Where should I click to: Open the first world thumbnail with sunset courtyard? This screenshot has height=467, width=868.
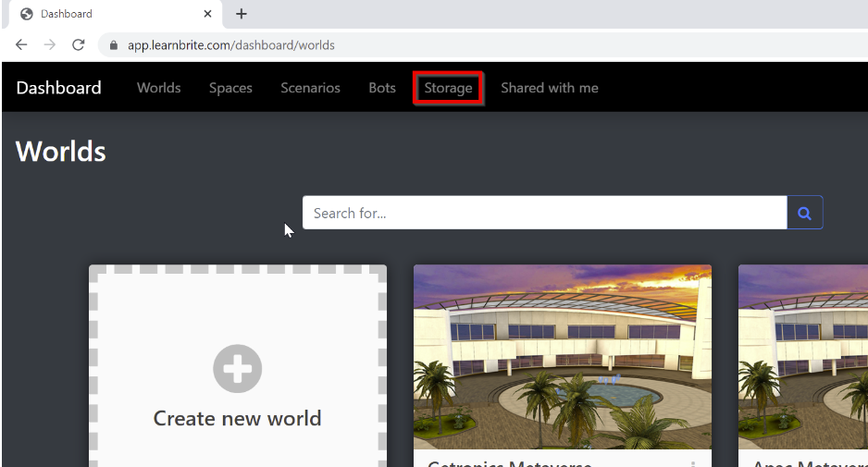pos(563,357)
